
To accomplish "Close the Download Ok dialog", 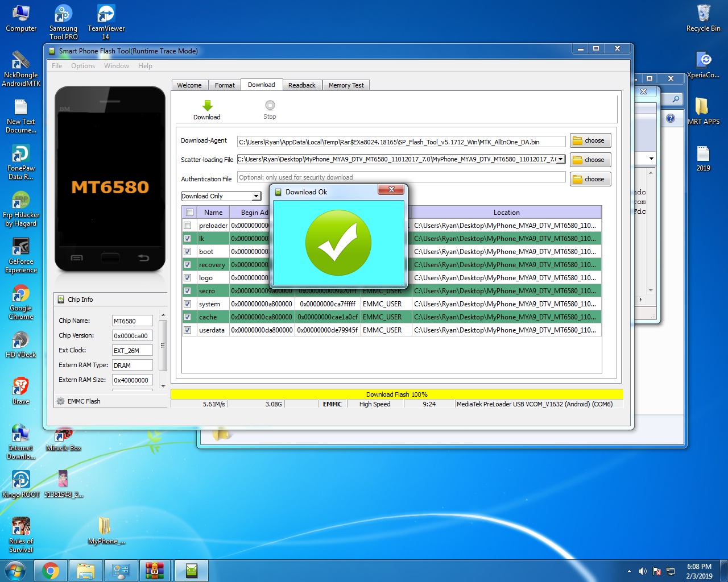I will point(391,190).
